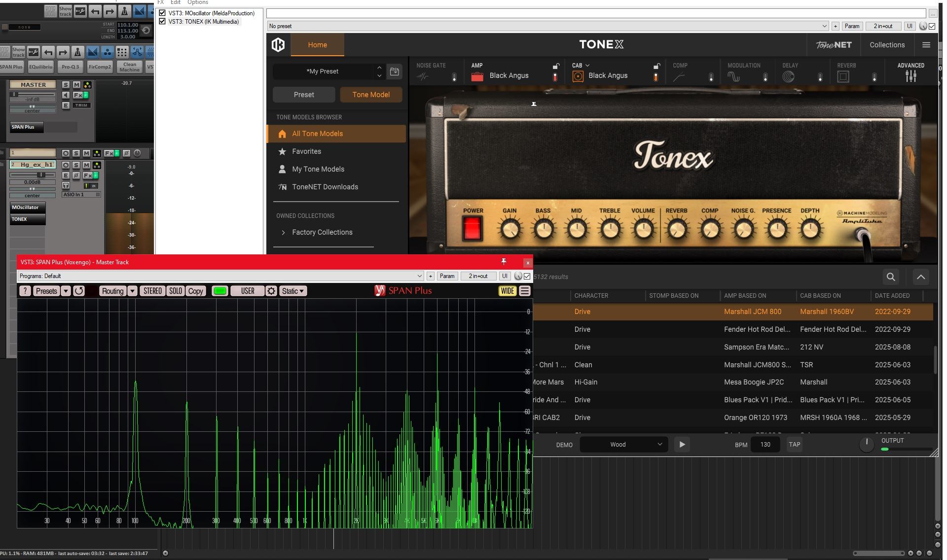
Task: Pin the SPAN Plus window on top
Action: (504, 261)
